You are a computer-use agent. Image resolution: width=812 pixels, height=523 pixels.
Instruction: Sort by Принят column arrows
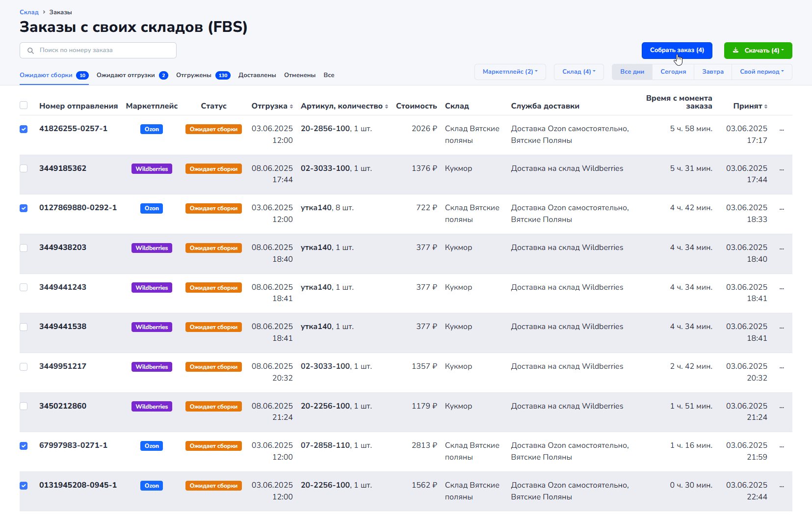click(x=766, y=107)
